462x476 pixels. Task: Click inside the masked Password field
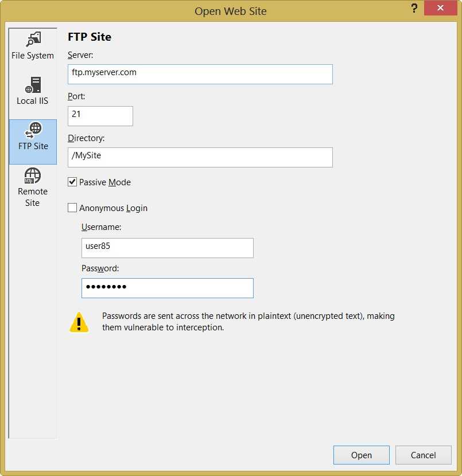(x=167, y=288)
